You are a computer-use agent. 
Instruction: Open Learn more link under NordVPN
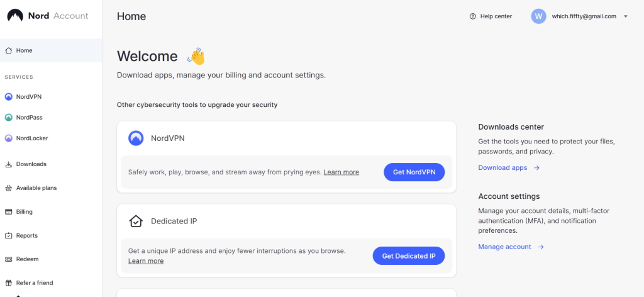click(341, 172)
